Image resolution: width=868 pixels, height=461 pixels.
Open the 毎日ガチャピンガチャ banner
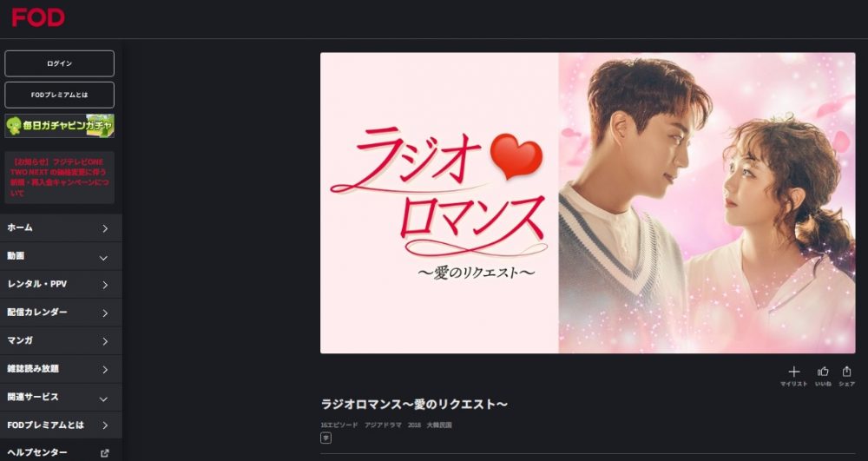coord(60,126)
